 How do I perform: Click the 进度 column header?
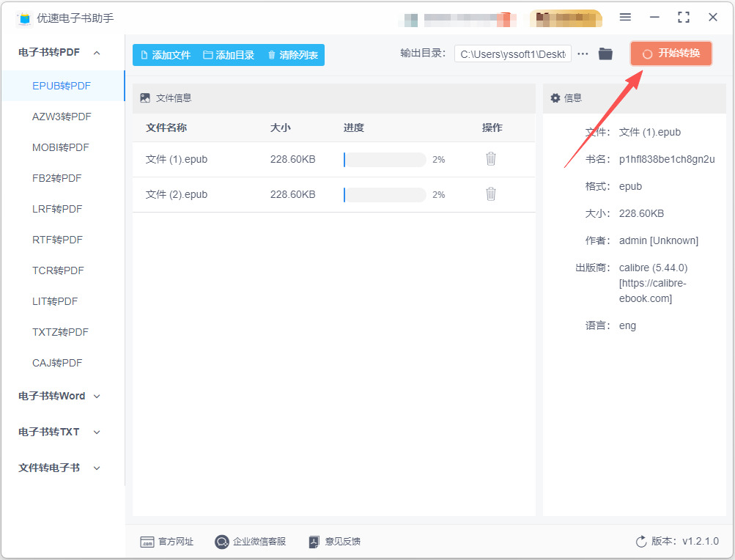(x=353, y=128)
